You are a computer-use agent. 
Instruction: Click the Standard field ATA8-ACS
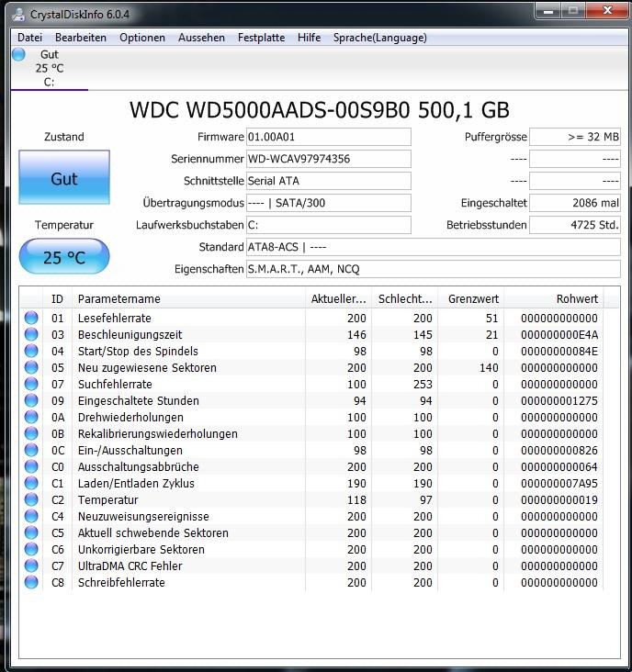tap(434, 247)
